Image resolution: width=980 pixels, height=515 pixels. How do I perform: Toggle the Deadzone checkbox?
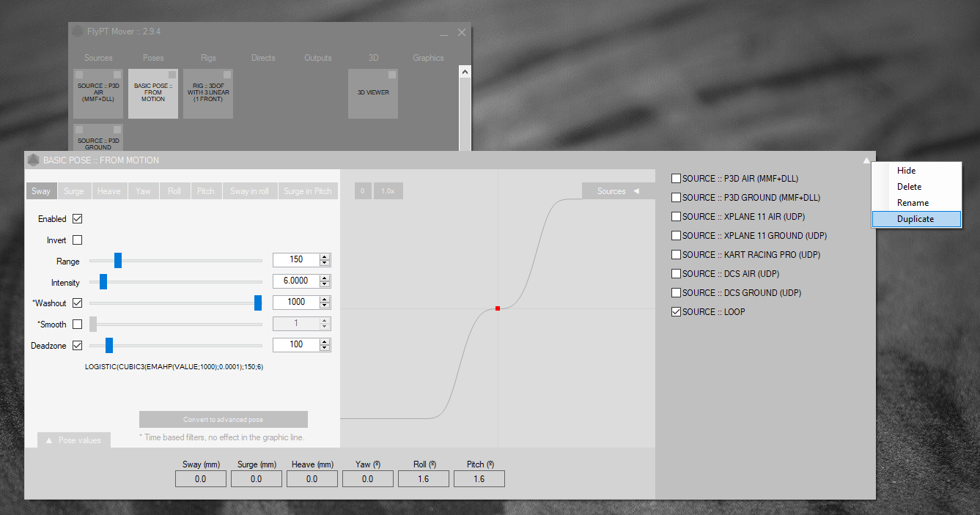pos(78,346)
